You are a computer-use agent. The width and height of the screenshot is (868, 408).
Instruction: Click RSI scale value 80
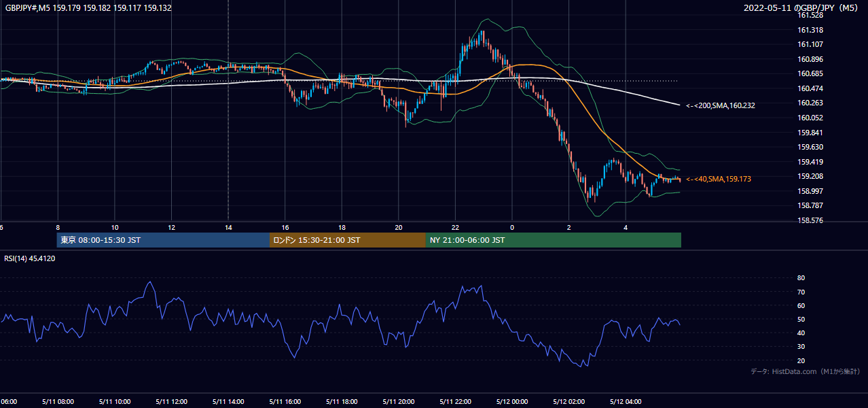coord(801,278)
